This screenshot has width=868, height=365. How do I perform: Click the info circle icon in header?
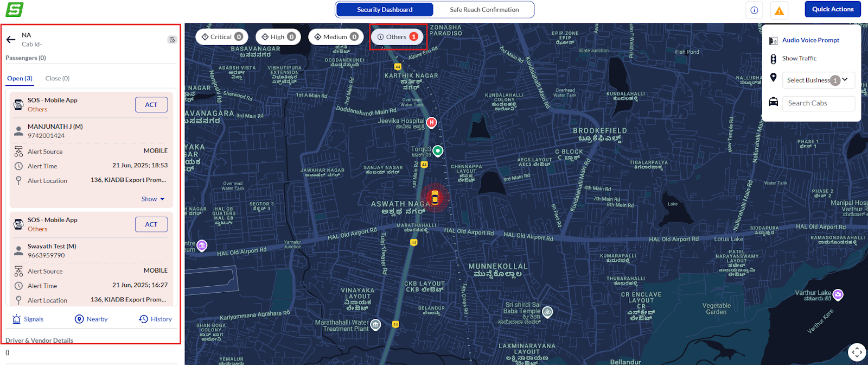754,10
